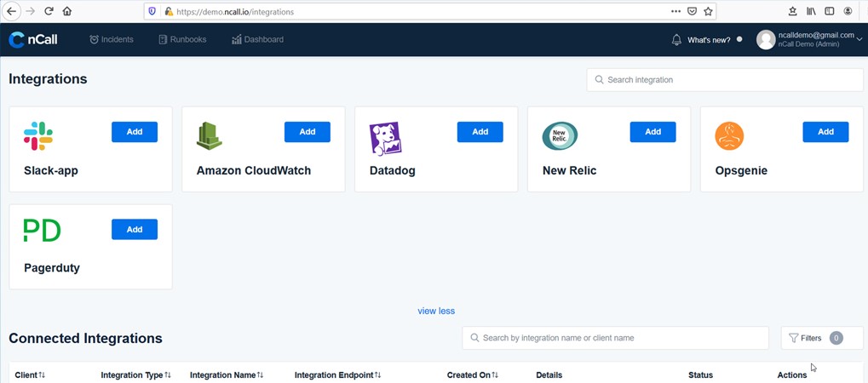Click the New Relic logo
Screen dimensions: 868x383
(560, 136)
